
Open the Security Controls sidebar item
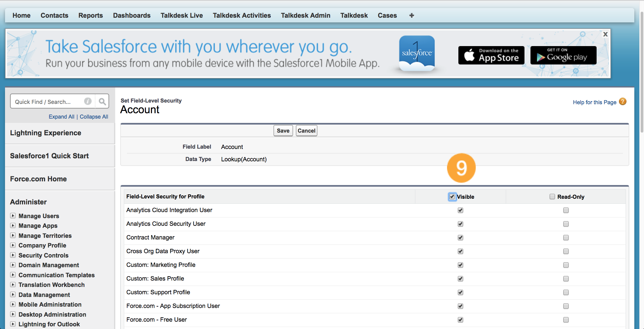(x=43, y=256)
